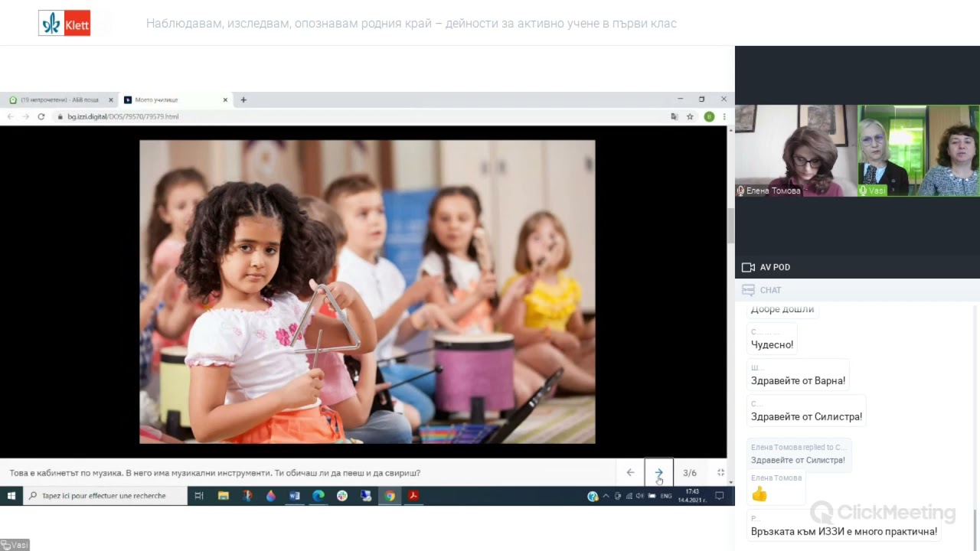
Task: Click Chrome forward navigation arrow
Action: [25, 116]
